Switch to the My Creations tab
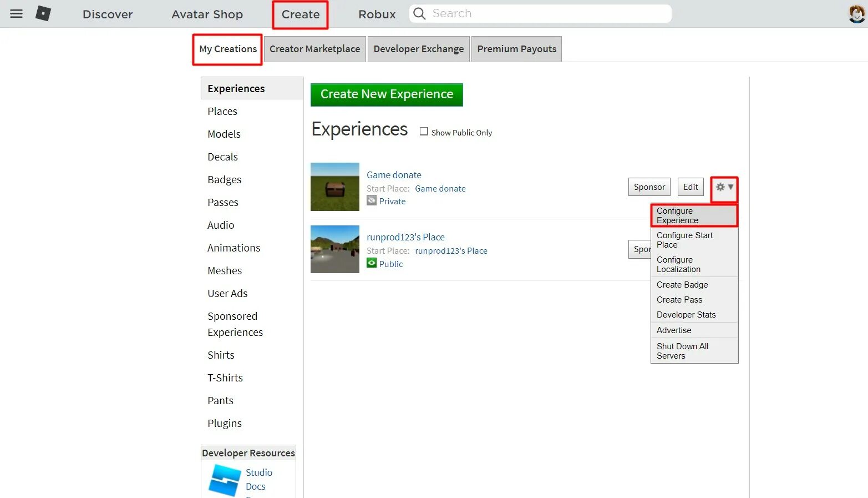The image size is (868, 498). coord(227,49)
